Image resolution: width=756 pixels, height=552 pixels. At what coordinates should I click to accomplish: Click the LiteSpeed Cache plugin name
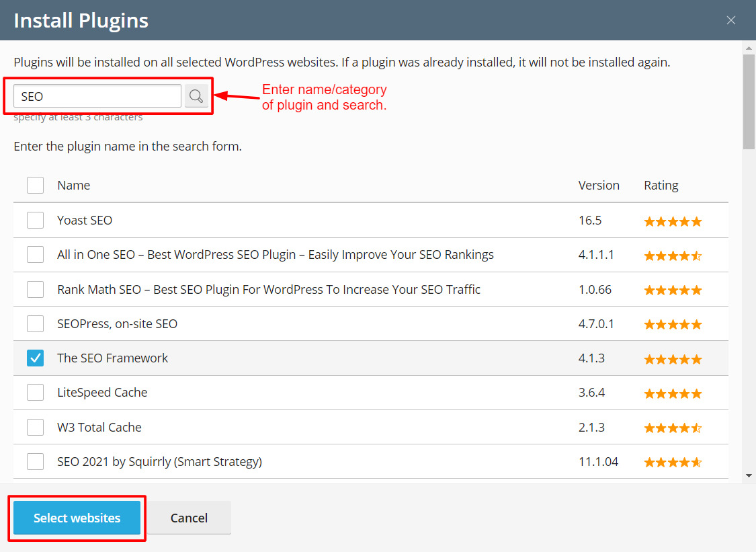pos(102,393)
